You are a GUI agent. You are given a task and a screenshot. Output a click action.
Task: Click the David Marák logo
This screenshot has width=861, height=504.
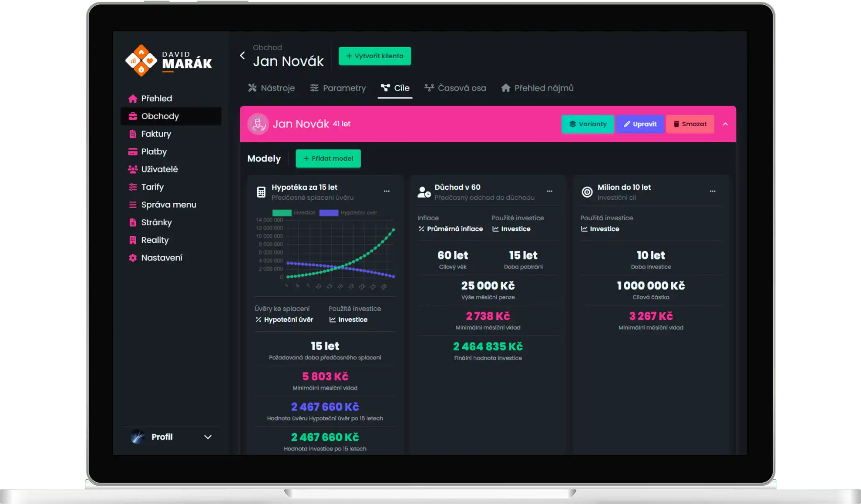point(169,61)
